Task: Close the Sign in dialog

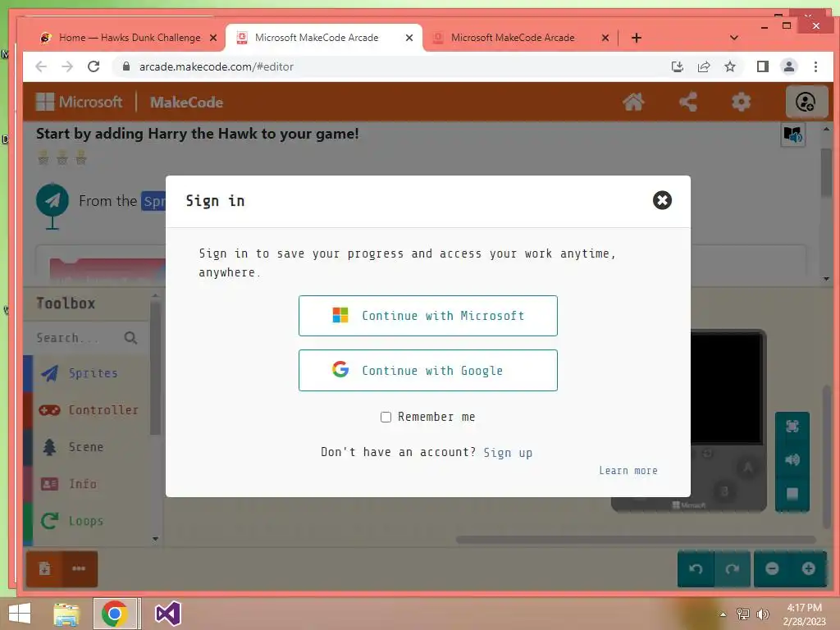Action: pyautogui.click(x=662, y=200)
